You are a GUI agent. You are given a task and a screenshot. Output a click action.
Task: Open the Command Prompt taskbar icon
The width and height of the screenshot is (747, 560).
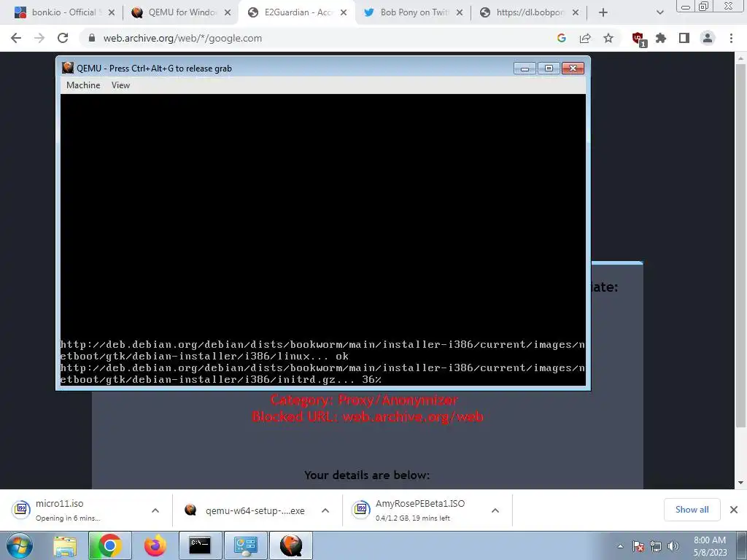pos(200,545)
